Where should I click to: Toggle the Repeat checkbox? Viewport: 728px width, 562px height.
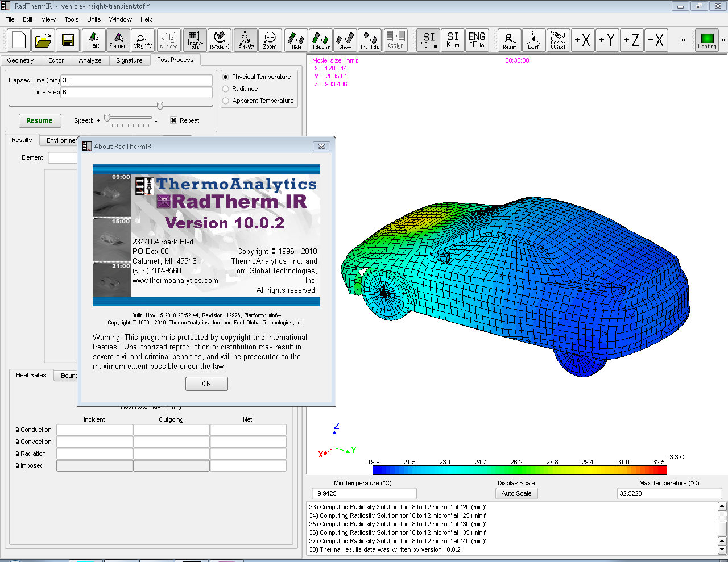pos(174,120)
